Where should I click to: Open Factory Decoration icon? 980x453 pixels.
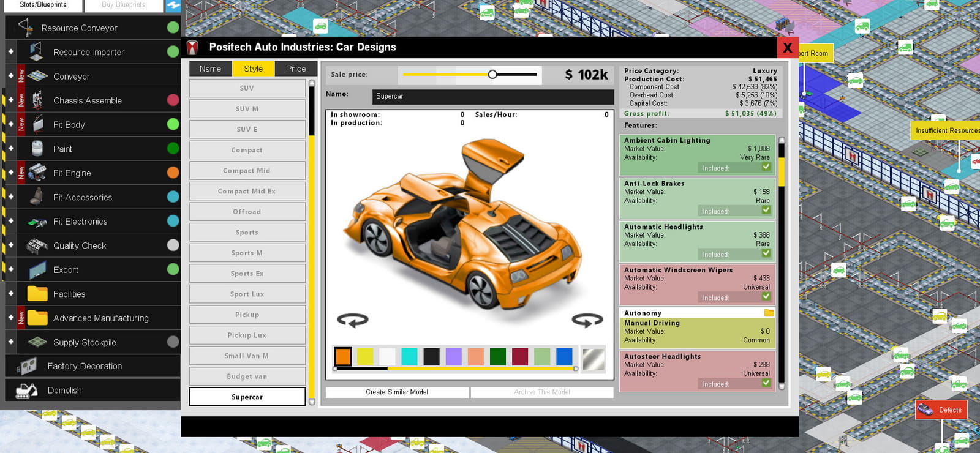(x=26, y=366)
